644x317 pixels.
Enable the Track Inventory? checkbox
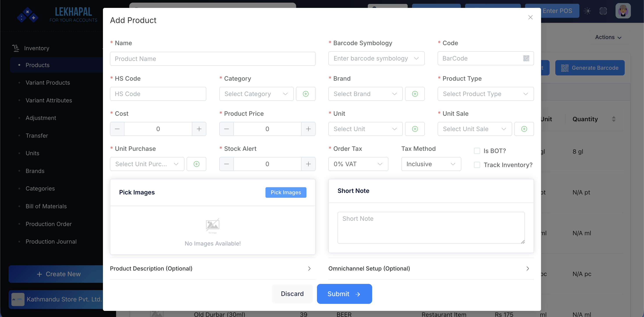coord(477,165)
